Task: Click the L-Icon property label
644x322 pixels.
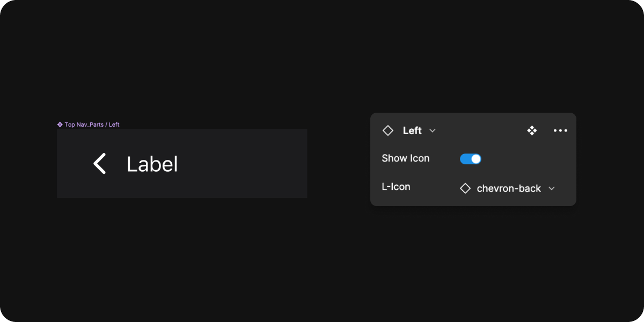Action: point(396,187)
